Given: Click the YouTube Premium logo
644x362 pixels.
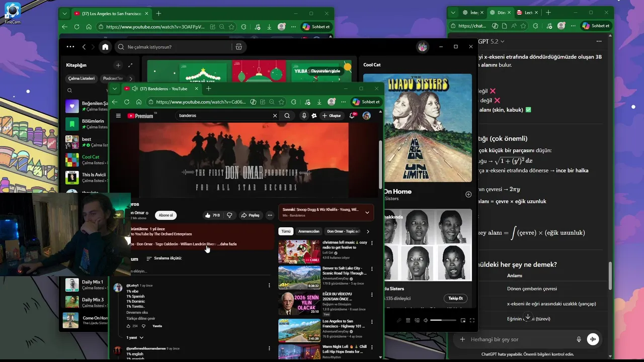Looking at the screenshot, I should (140, 116).
